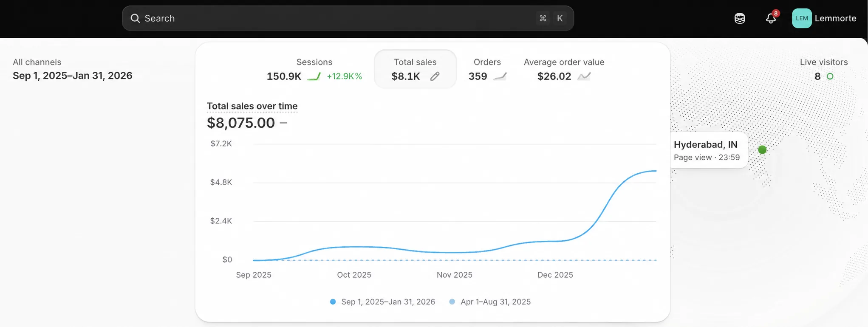Click the 150.9K sessions value

coord(284,76)
